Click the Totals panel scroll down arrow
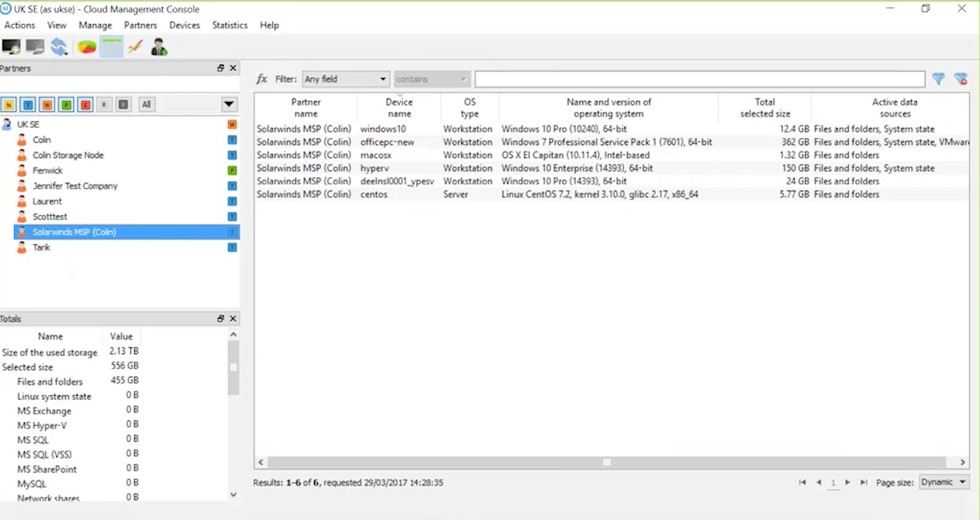 pyautogui.click(x=234, y=495)
